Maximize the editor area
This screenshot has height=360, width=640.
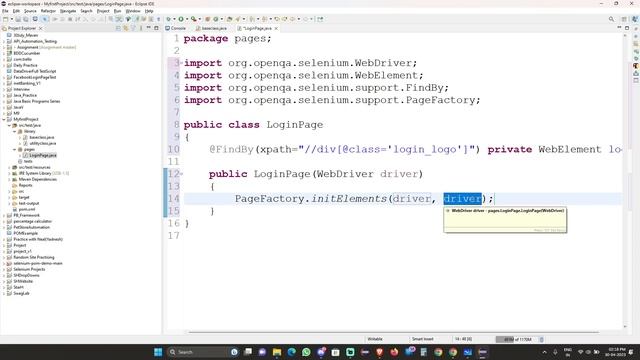627,28
